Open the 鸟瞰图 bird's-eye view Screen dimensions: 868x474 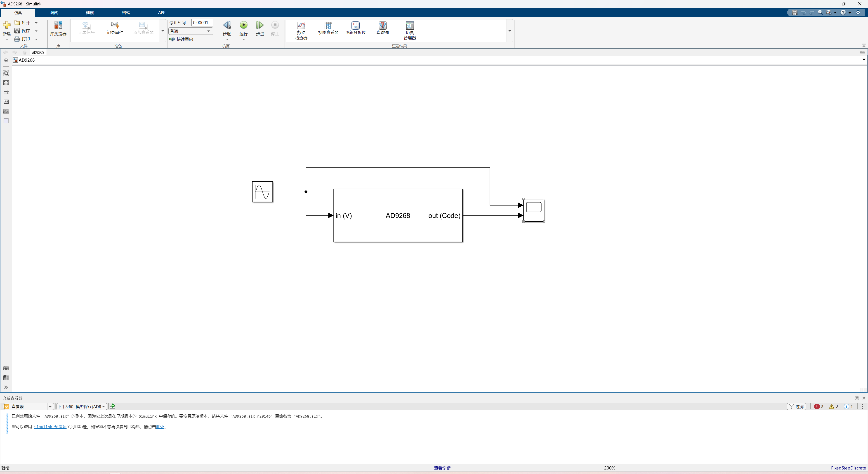click(382, 28)
